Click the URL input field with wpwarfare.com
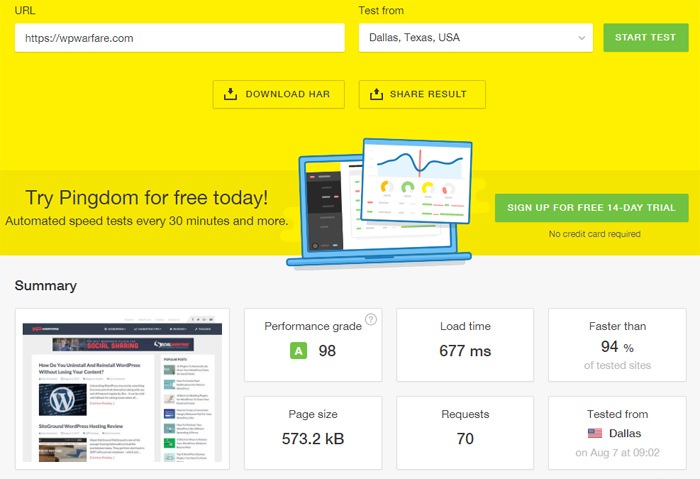 179,38
